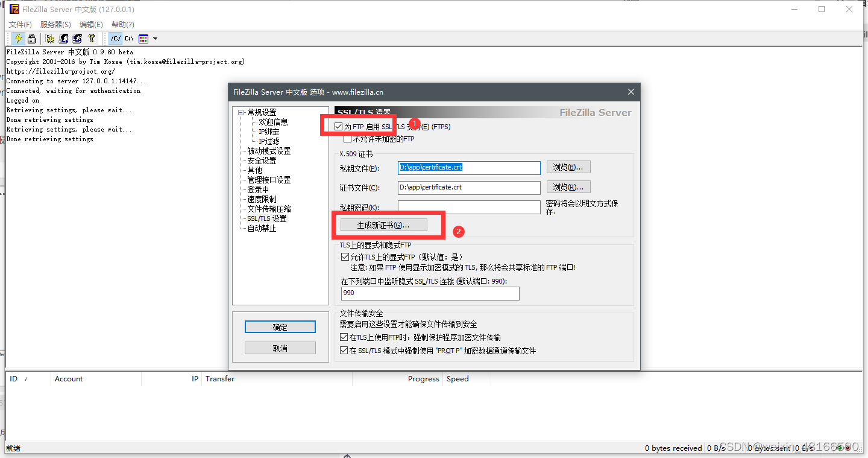Confirm with the 确定 button
The image size is (868, 458).
(280, 326)
